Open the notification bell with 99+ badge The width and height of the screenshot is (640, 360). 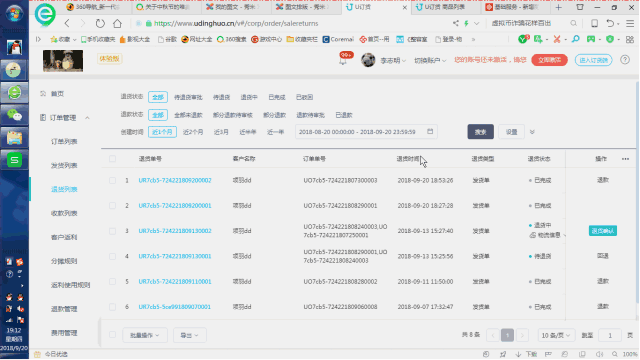pyautogui.click(x=343, y=60)
